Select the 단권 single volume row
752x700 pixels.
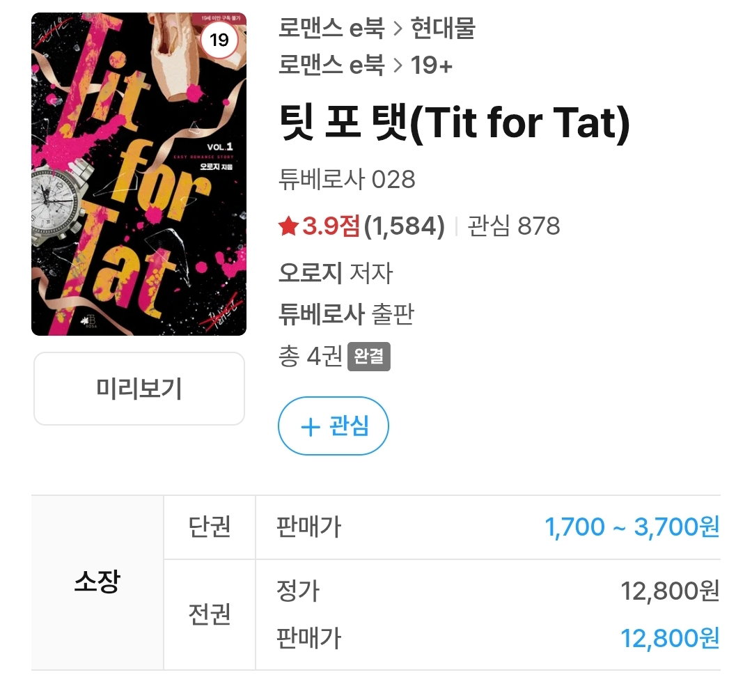[441, 527]
